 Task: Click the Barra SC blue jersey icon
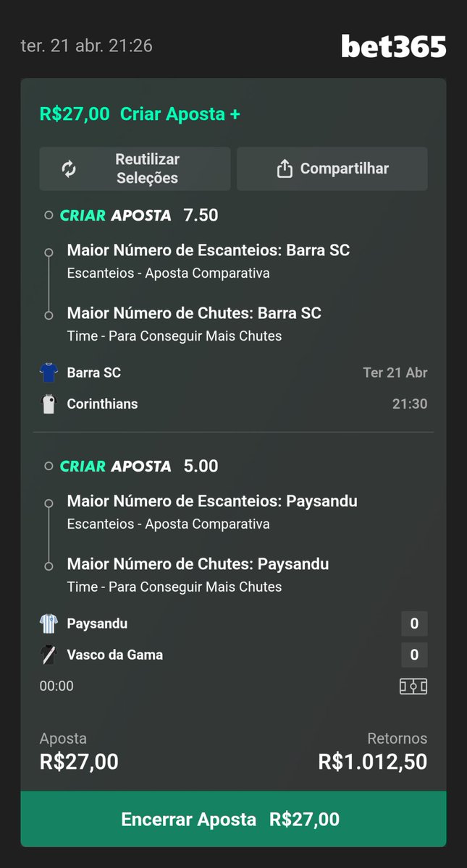[x=48, y=373]
